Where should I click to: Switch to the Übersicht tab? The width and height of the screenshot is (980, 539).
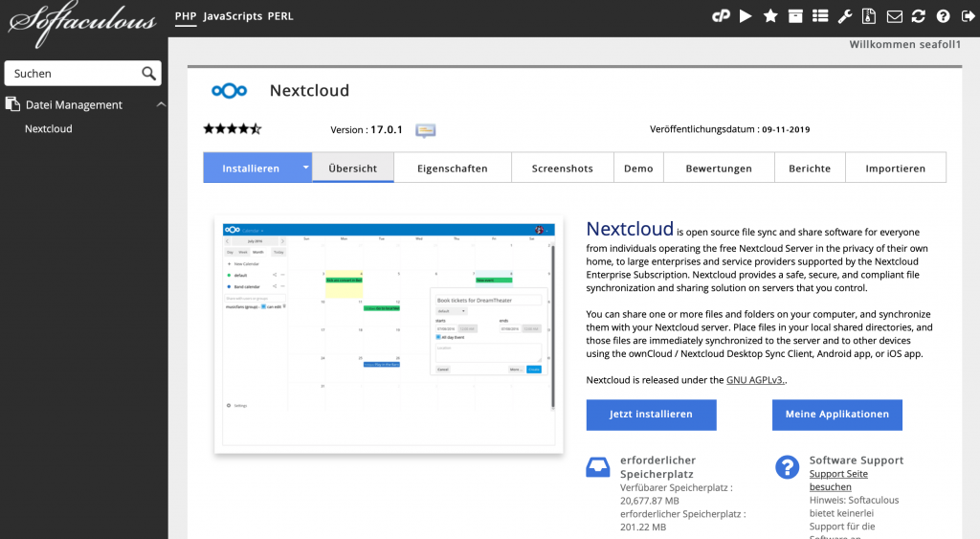click(x=353, y=168)
